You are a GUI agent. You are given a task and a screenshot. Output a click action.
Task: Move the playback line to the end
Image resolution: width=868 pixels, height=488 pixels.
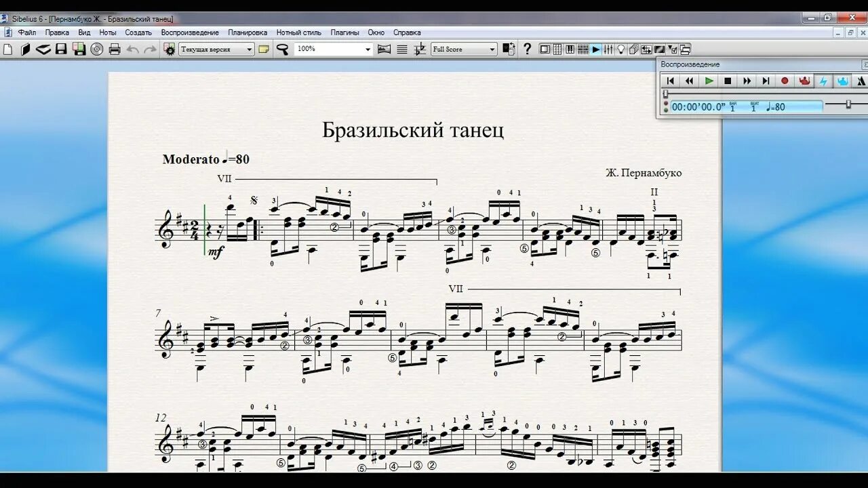tap(766, 81)
